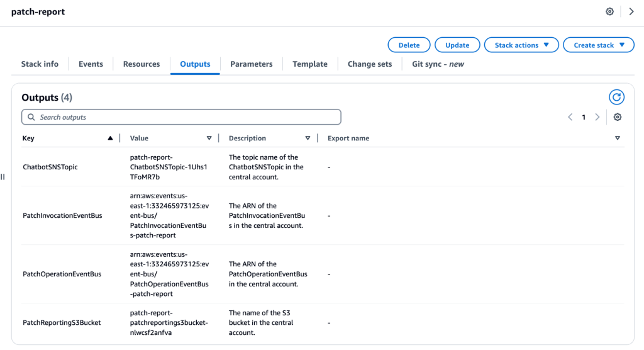
Task: Go to next outputs page
Action: pyautogui.click(x=597, y=117)
